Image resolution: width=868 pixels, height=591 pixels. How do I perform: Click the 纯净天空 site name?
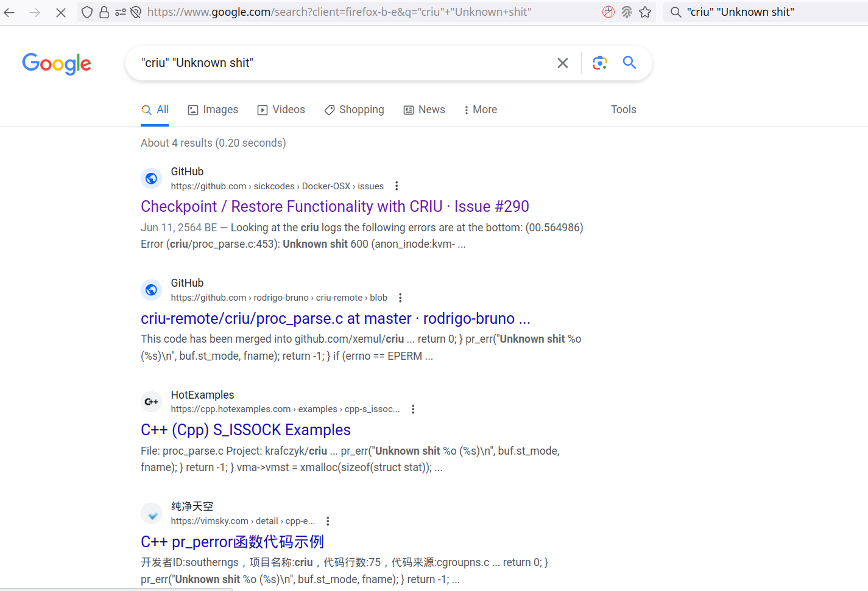[192, 506]
